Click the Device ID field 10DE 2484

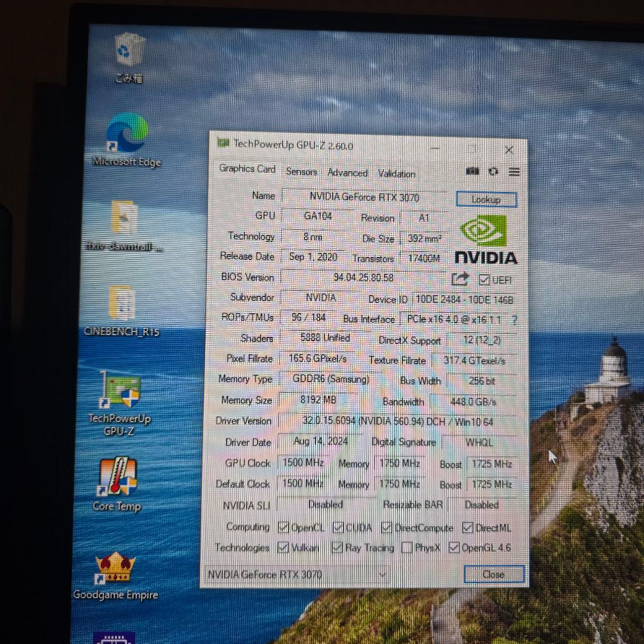(465, 300)
